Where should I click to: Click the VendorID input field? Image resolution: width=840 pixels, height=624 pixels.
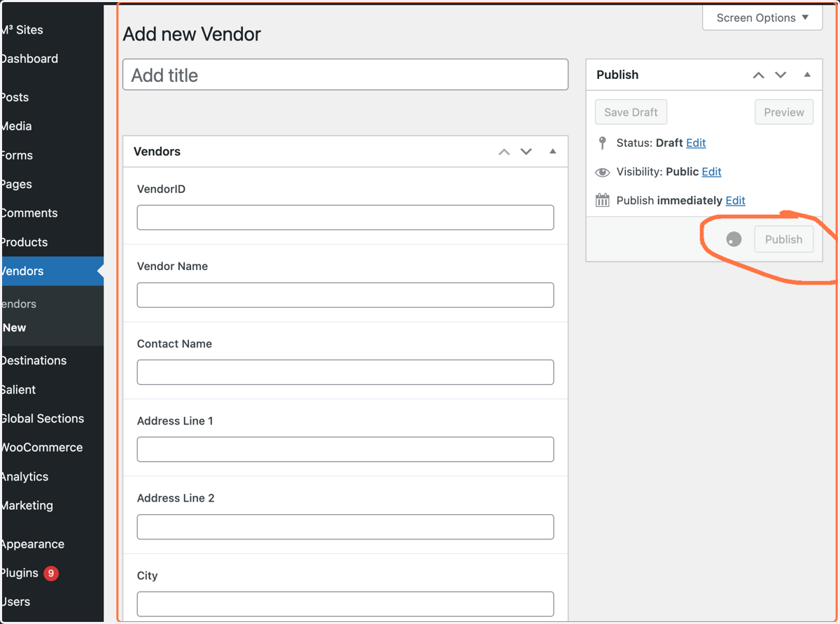point(345,218)
